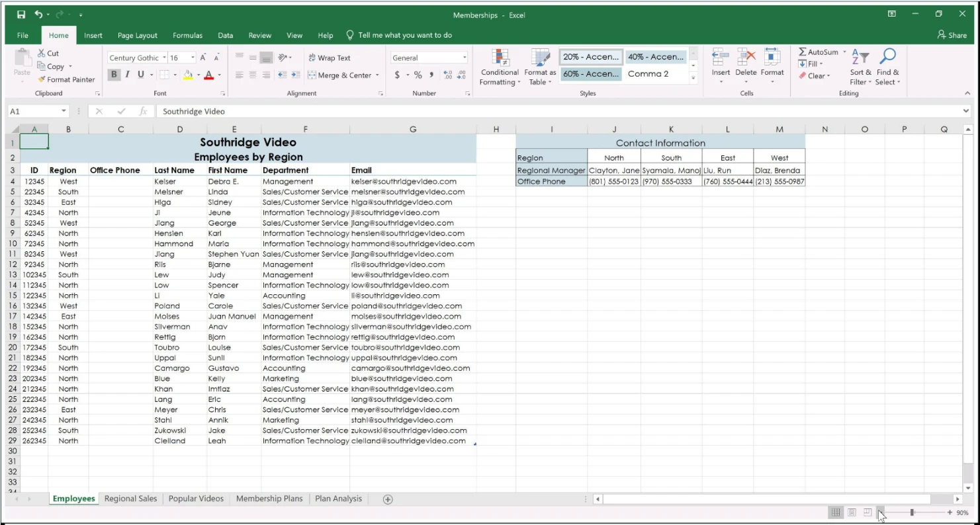
Task: Toggle Wrap Text for selected cell
Action: [x=330, y=58]
